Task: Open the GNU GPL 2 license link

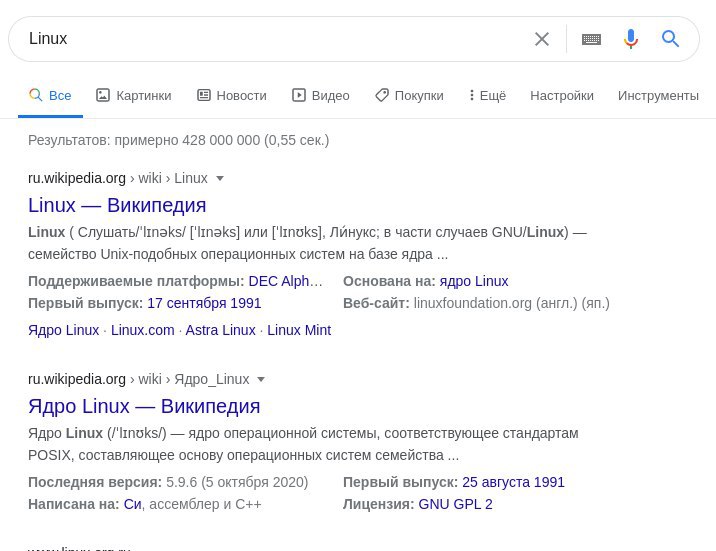Action: [455, 504]
